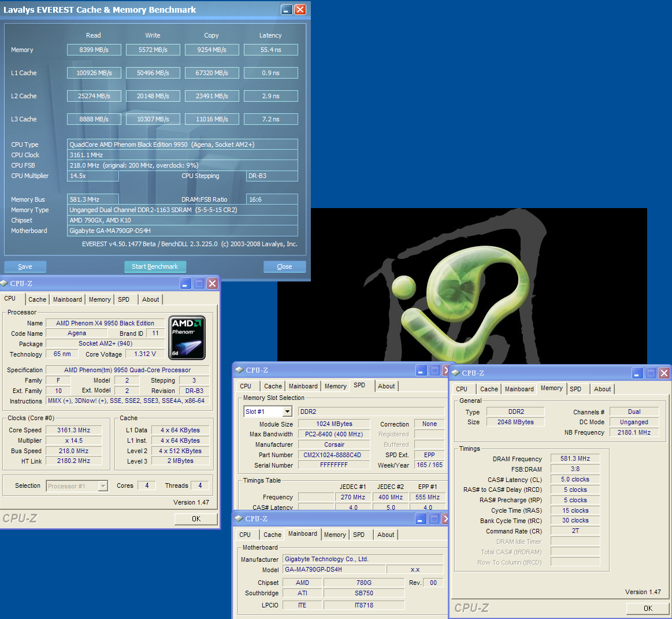Close the EVEREST benchmark window with the X
Screen dimensions: 672x619
click(300, 10)
